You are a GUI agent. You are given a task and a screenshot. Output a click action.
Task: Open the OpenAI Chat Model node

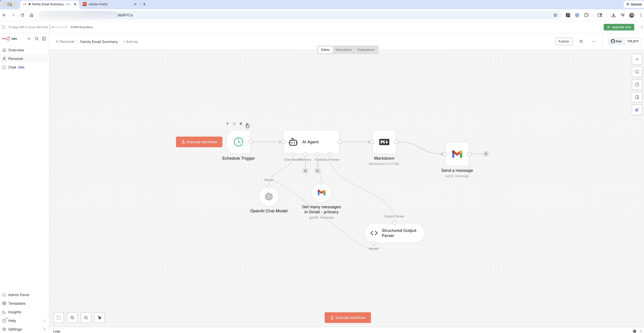click(269, 197)
